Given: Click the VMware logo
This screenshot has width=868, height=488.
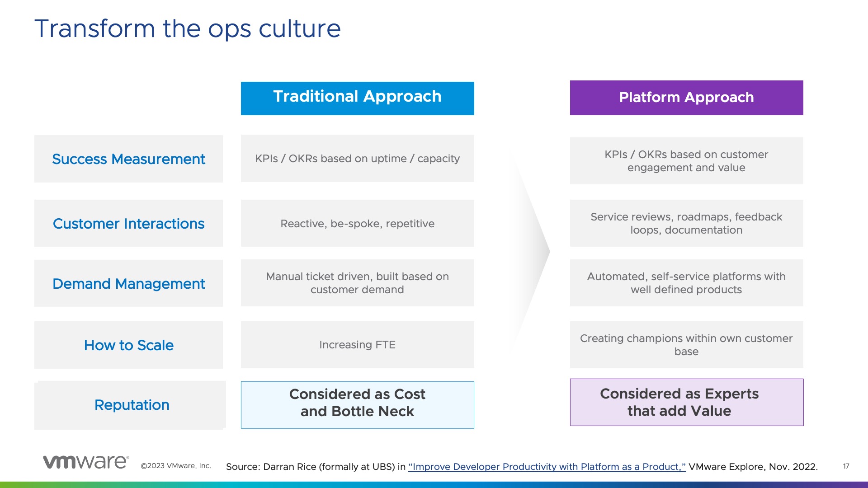Looking at the screenshot, I should pos(86,462).
